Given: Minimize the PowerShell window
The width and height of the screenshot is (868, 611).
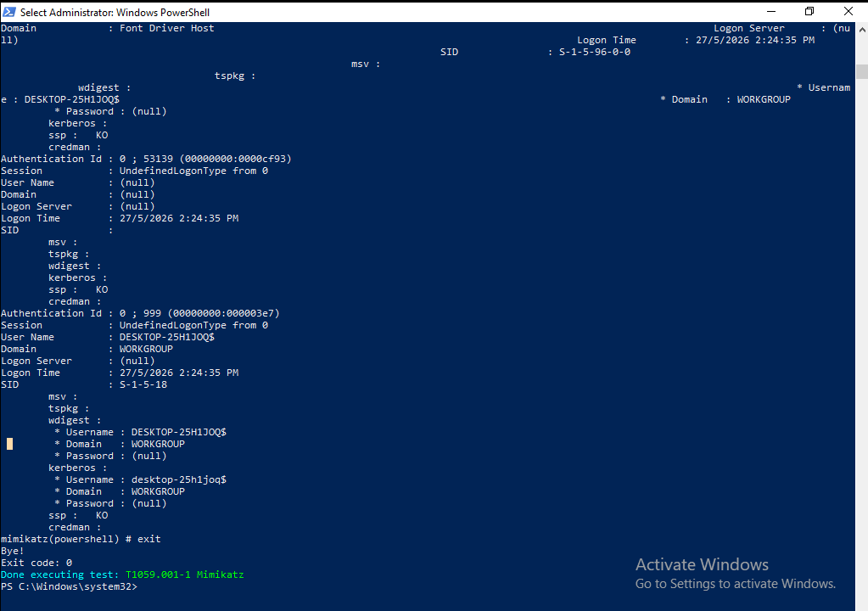Looking at the screenshot, I should 771,11.
